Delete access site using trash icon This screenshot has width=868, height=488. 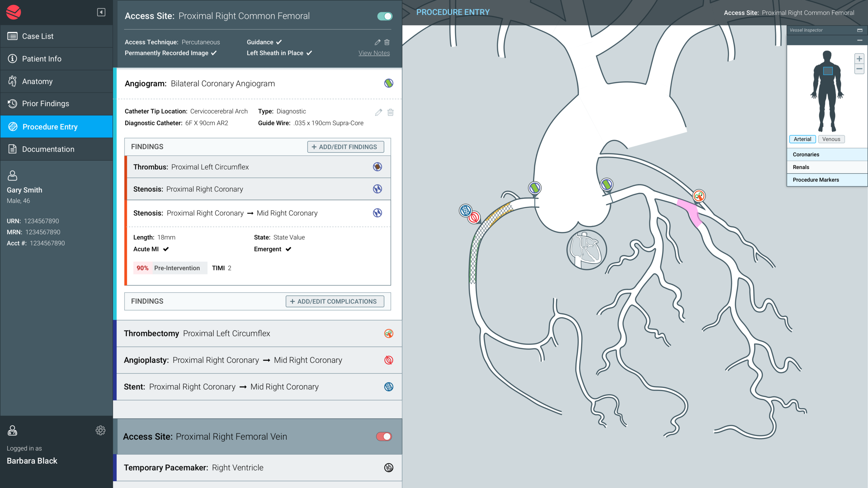[x=387, y=42]
